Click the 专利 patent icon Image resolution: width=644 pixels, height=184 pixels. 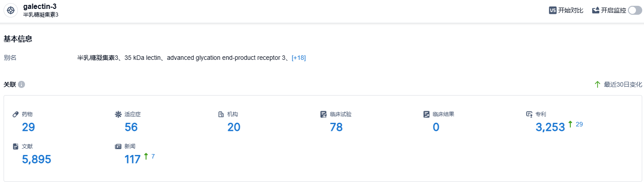529,114
